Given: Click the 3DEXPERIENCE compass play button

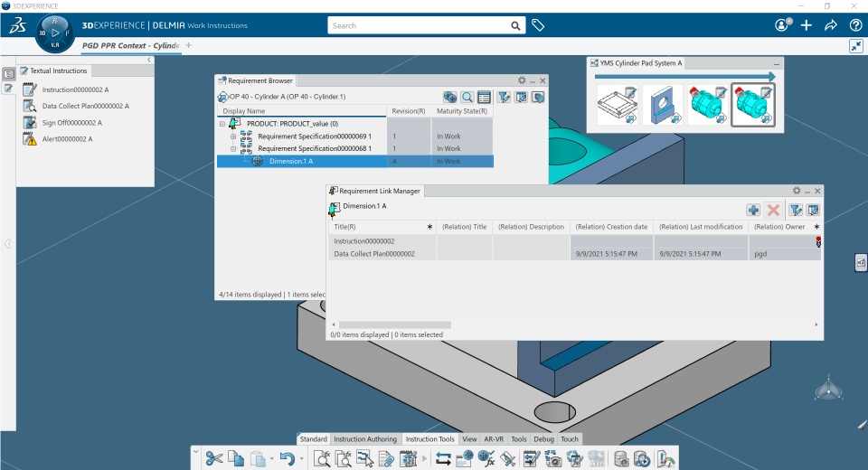Looking at the screenshot, I should 55,33.
